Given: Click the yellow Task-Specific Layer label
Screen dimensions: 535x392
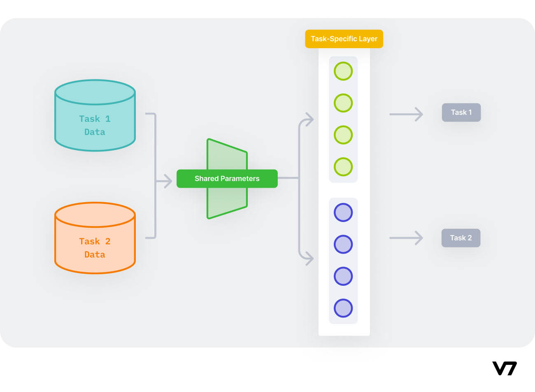Looking at the screenshot, I should pyautogui.click(x=344, y=39).
